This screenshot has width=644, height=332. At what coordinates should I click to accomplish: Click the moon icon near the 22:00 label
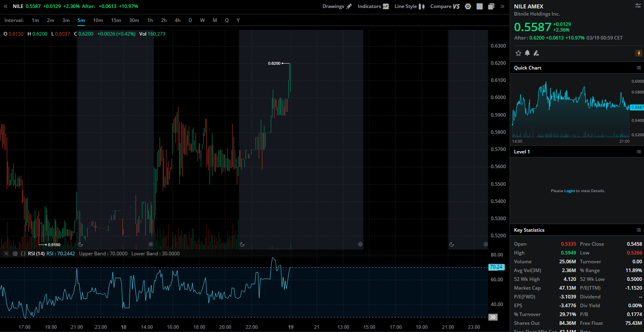tap(242, 245)
